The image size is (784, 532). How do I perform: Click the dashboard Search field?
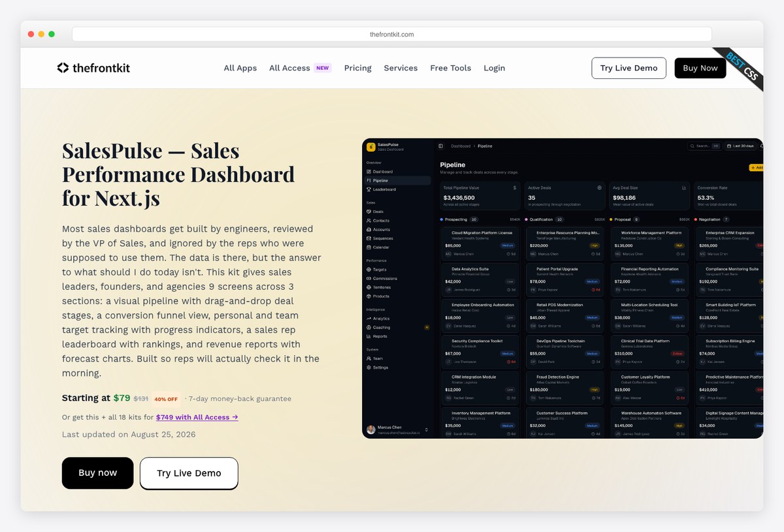click(704, 146)
